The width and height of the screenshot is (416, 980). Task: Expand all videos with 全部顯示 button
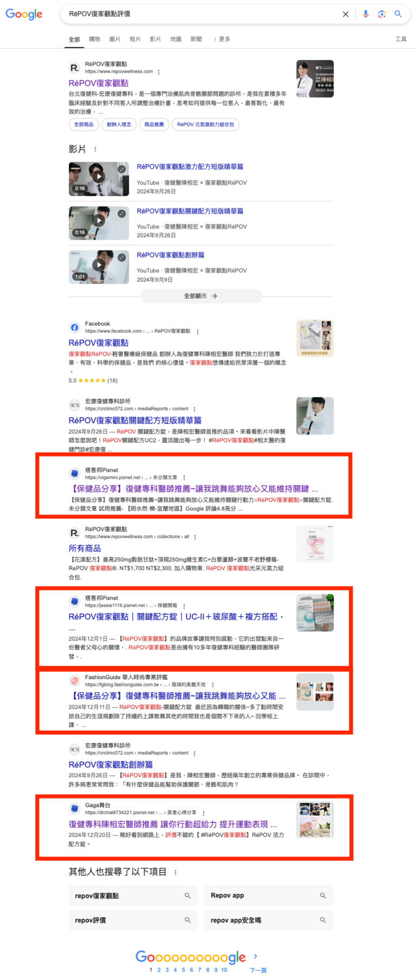coord(201,296)
